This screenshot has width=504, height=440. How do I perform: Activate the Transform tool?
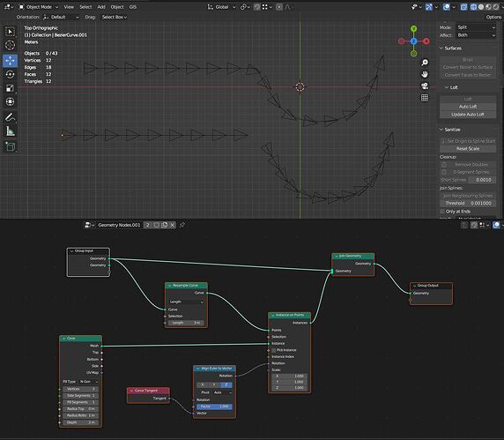[10, 101]
